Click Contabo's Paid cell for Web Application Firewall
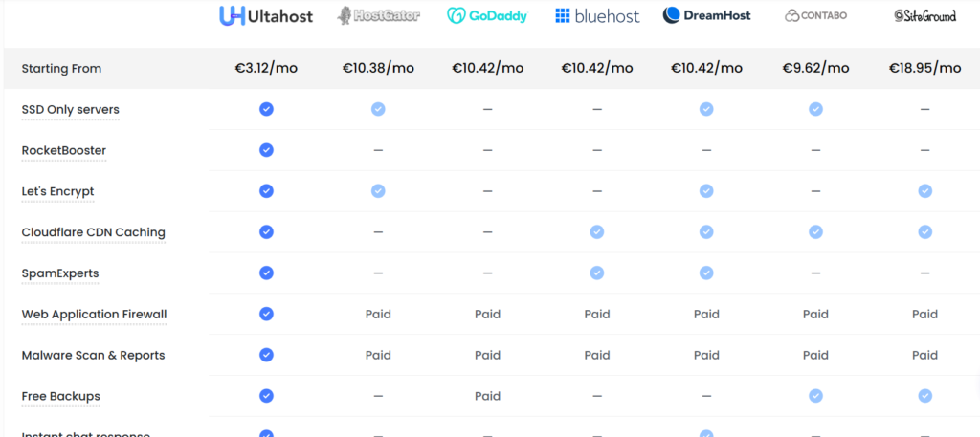The image size is (980, 437). 815,314
